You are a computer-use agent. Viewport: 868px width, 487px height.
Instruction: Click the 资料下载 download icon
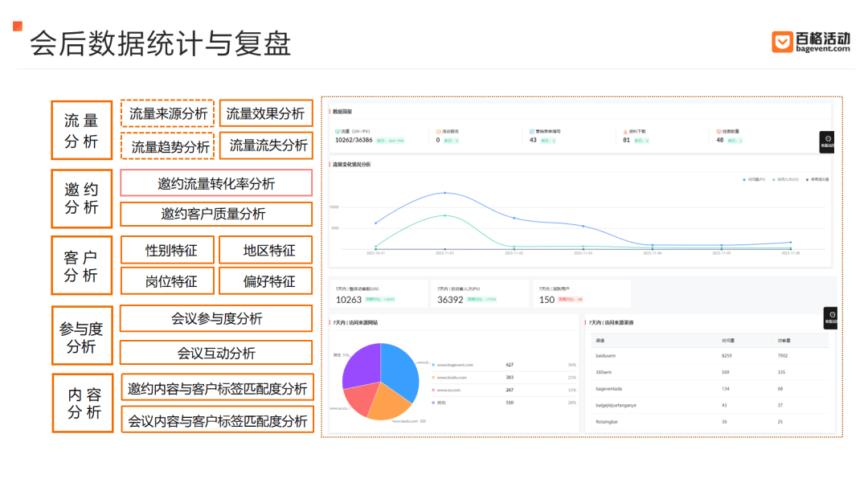tap(625, 132)
